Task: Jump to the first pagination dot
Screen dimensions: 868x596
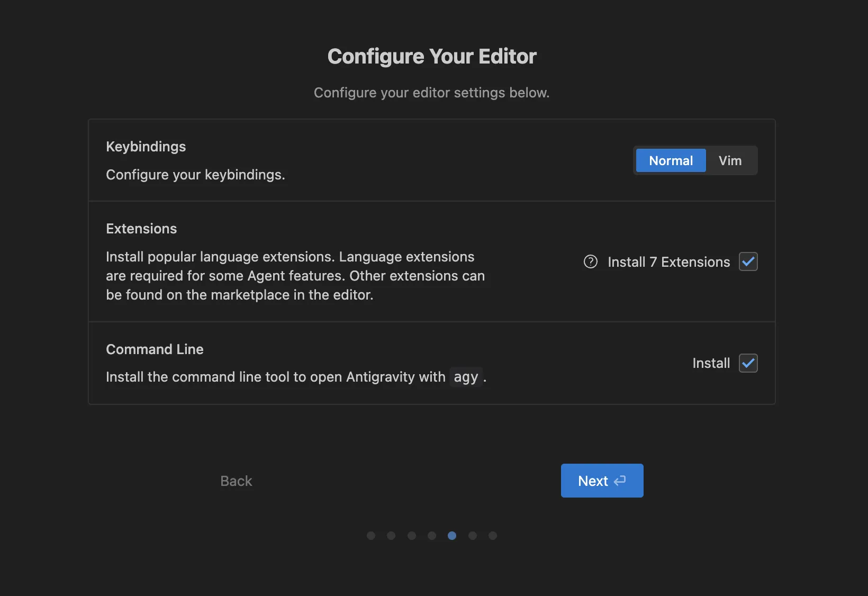Action: [x=371, y=536]
